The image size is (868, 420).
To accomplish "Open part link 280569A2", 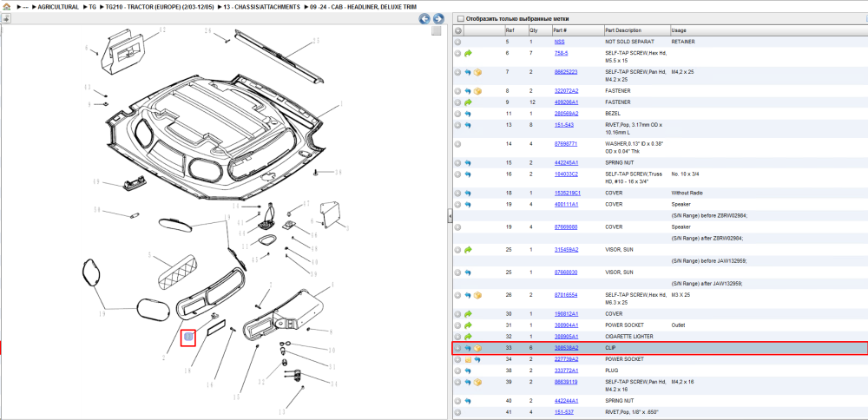I will point(566,114).
